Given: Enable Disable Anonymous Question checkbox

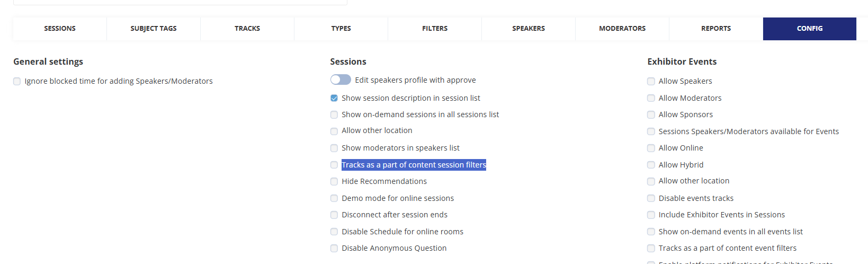Looking at the screenshot, I should (334, 248).
